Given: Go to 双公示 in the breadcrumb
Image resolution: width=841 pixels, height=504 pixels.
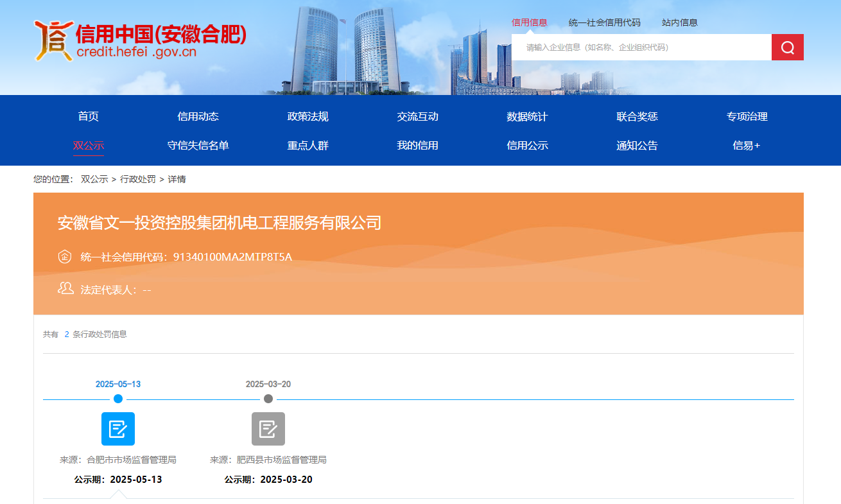Looking at the screenshot, I should (94, 179).
